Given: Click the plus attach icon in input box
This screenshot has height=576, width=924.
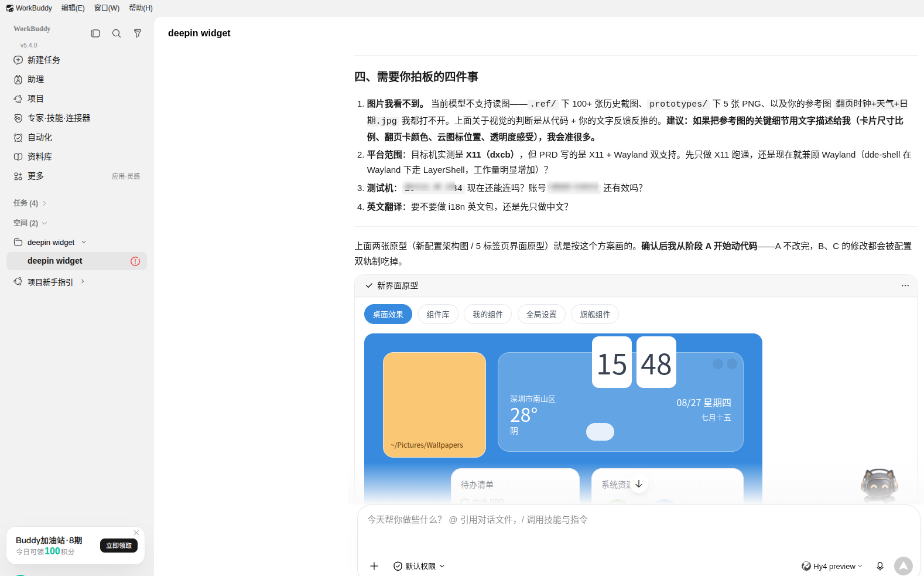Looking at the screenshot, I should pyautogui.click(x=374, y=566).
